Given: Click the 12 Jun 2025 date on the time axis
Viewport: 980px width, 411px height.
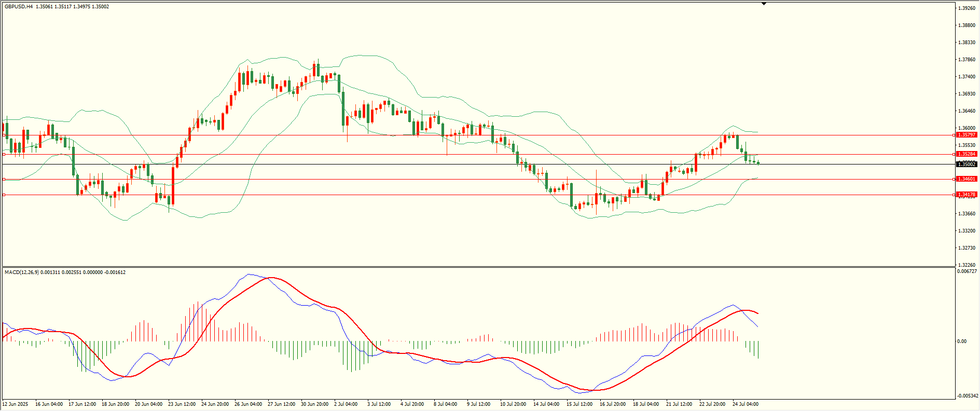Looking at the screenshot, I should coord(15,404).
